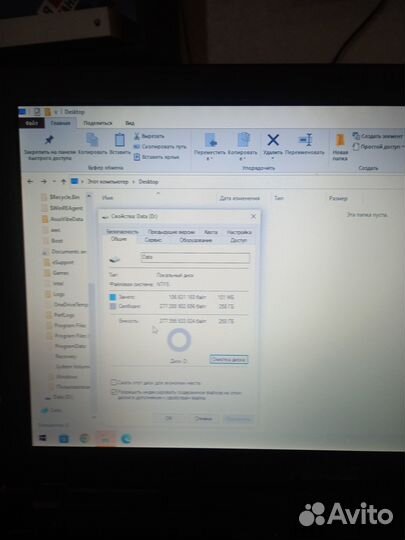Choose Скопировать путь in the ribbon
This screenshot has width=405, height=540.
160,147
